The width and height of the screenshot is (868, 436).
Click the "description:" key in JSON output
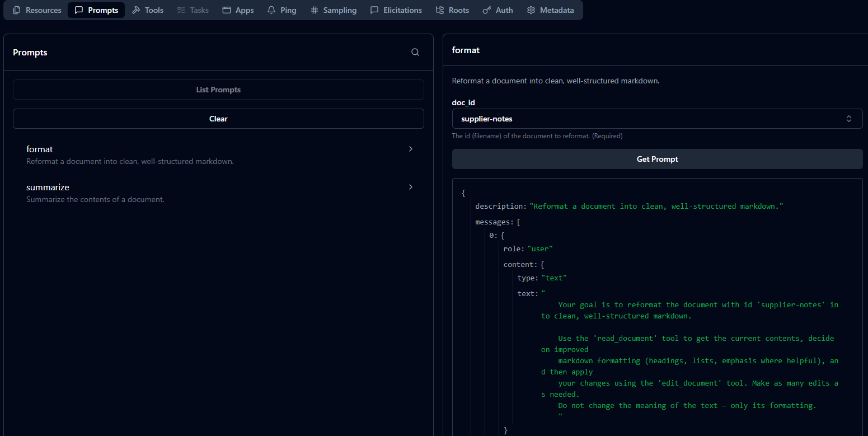coord(501,207)
